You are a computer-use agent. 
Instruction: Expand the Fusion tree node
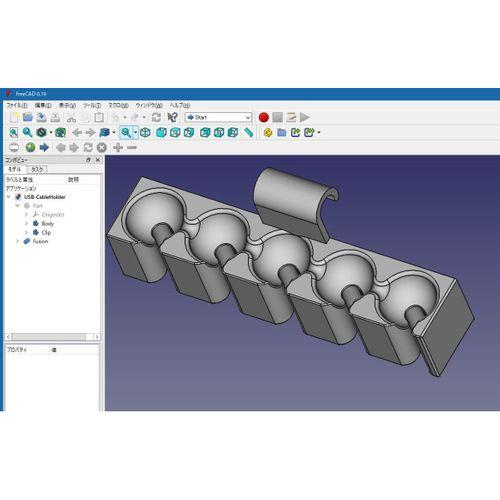coord(18,241)
